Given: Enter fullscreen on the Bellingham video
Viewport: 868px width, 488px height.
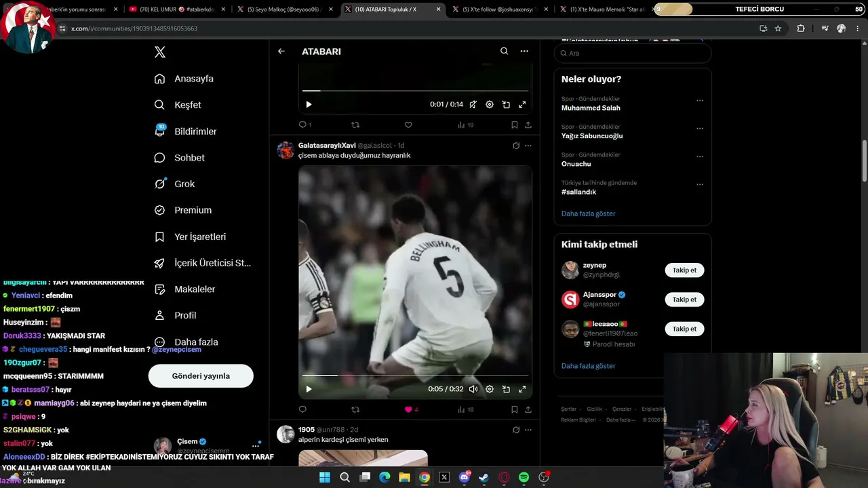Looking at the screenshot, I should (x=522, y=389).
